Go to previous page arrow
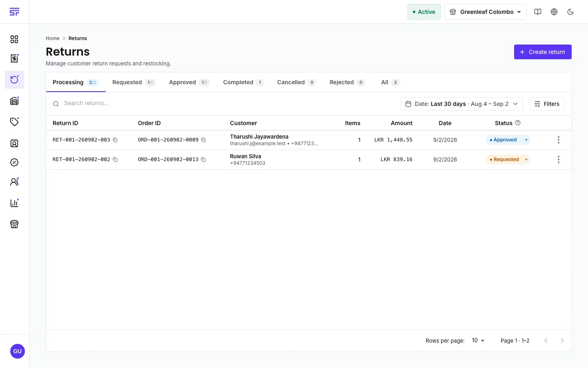 546,341
